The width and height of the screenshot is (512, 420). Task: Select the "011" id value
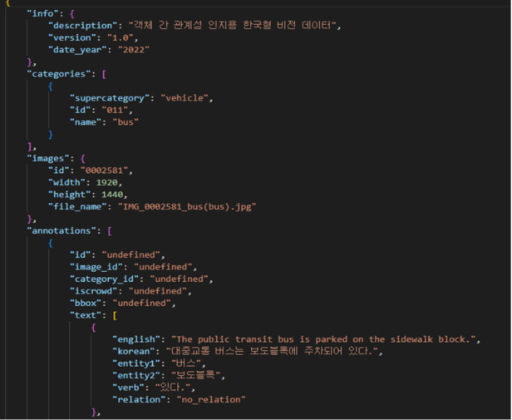point(115,110)
